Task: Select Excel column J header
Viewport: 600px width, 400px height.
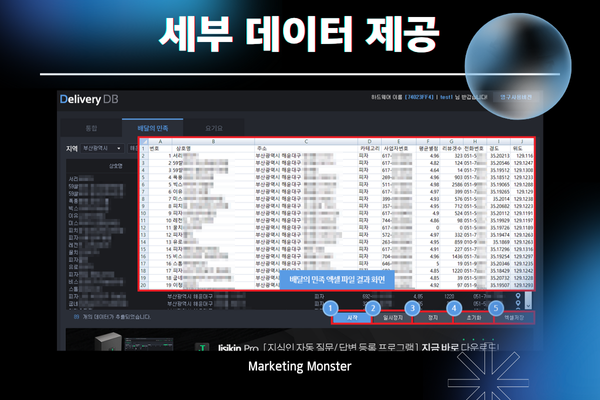Action: (x=522, y=141)
